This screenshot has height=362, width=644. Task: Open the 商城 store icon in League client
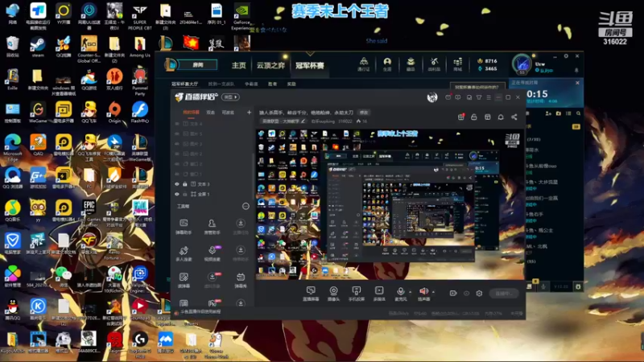tap(457, 64)
